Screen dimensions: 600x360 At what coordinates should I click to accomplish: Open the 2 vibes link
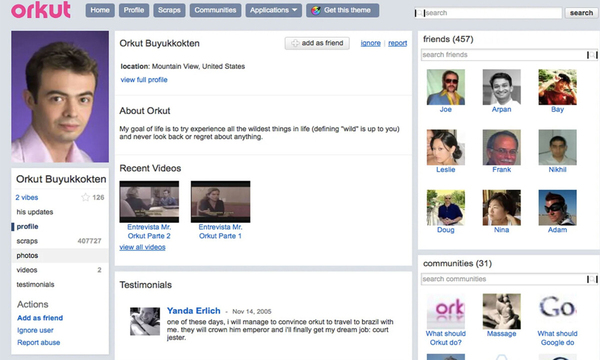click(x=27, y=197)
